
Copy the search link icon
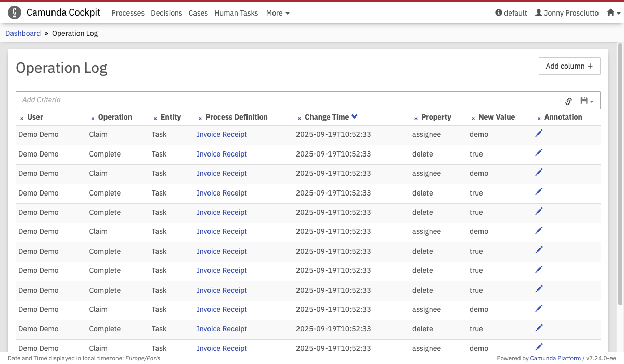coord(568,101)
